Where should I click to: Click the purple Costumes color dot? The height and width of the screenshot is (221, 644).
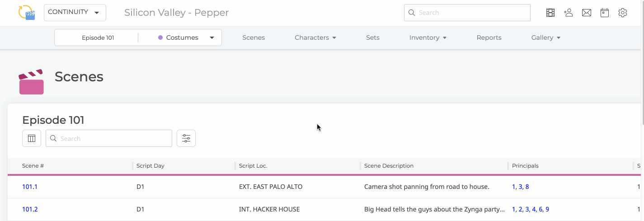click(x=160, y=38)
